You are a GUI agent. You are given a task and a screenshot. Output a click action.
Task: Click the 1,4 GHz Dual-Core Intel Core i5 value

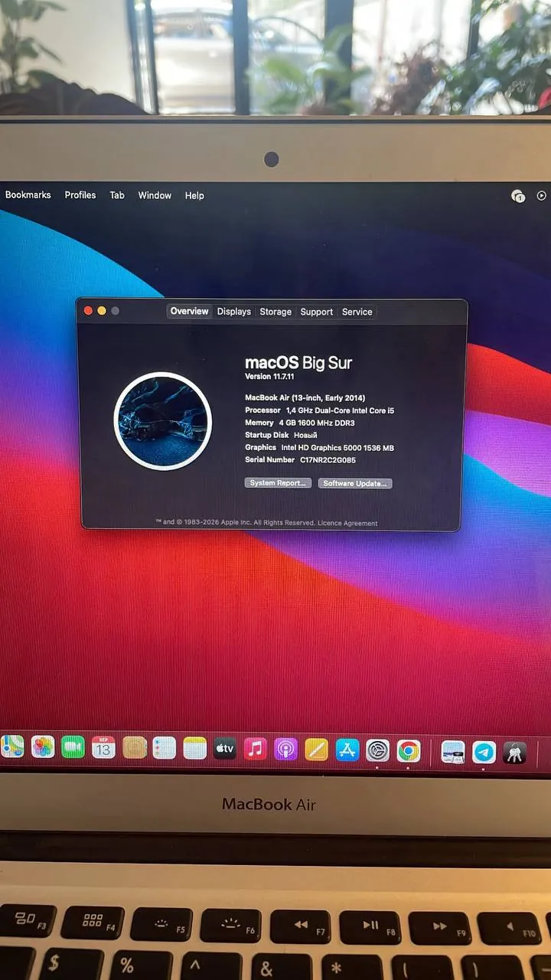click(x=341, y=411)
